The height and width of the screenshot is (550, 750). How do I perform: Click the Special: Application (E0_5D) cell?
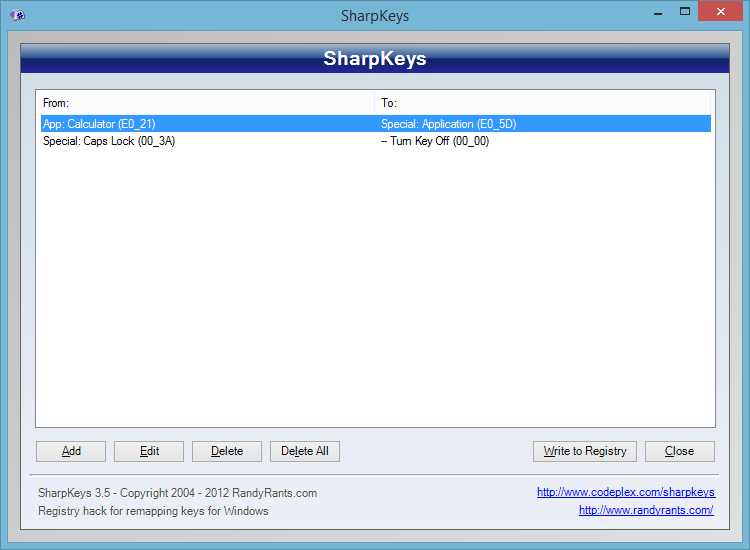449,124
